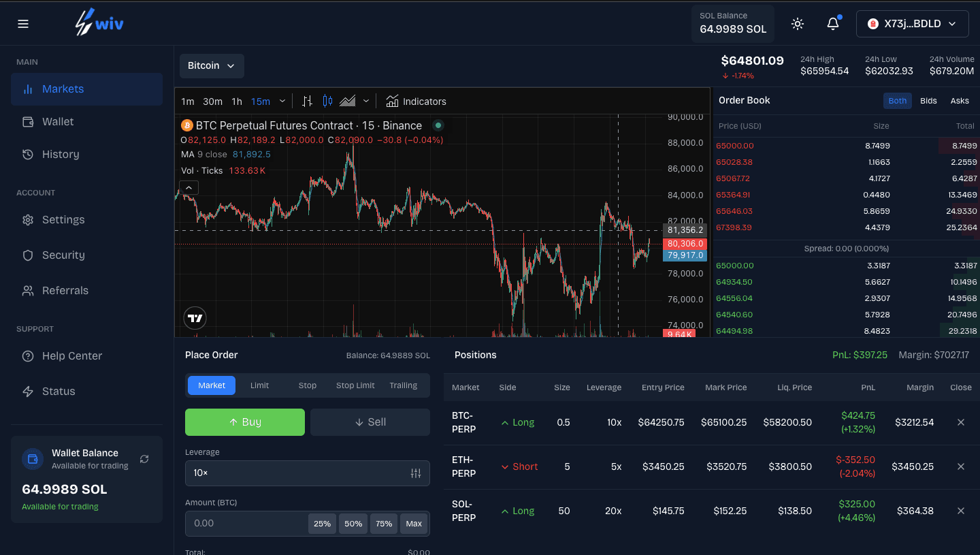Show only Bids in order book
The image size is (980, 555).
click(928, 101)
